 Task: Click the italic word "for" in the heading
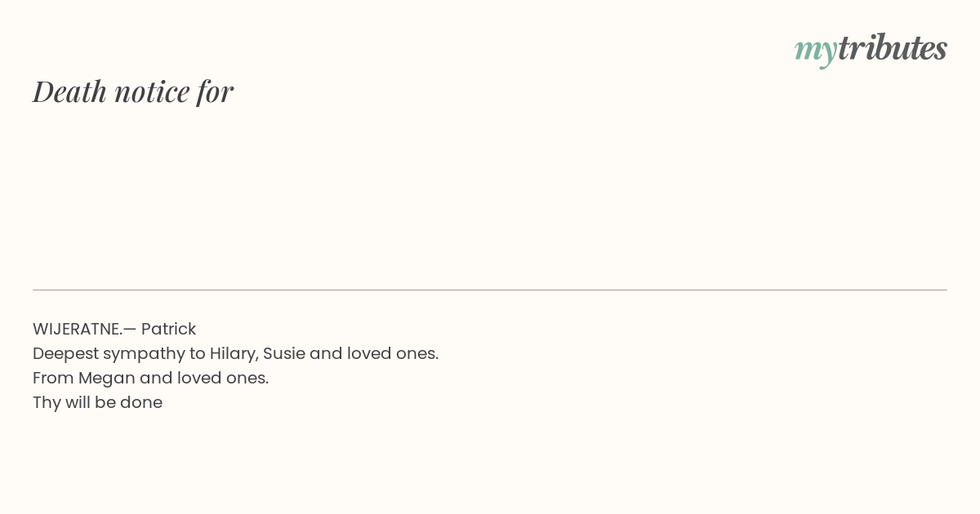215,91
